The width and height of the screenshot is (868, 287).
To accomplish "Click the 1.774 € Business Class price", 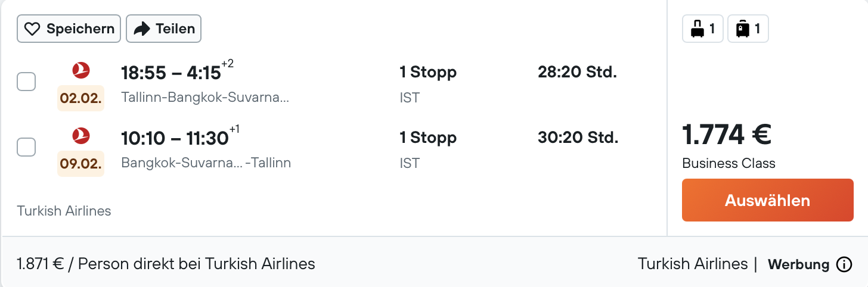I will pos(727,136).
